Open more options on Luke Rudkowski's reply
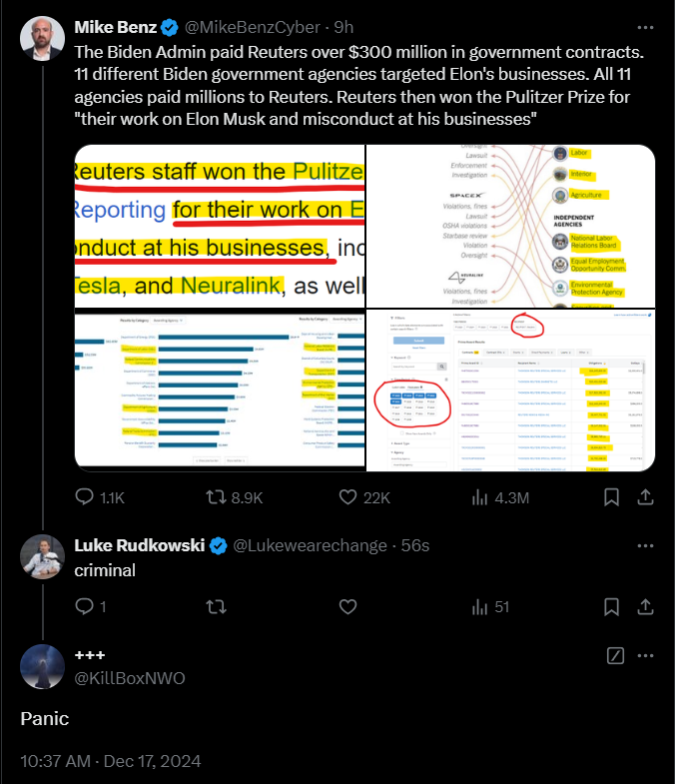 click(x=645, y=545)
